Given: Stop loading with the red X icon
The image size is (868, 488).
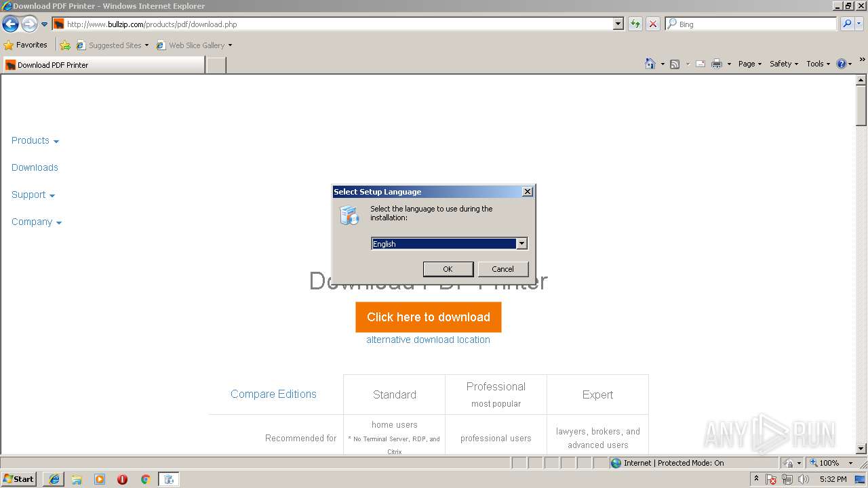Looking at the screenshot, I should (653, 24).
